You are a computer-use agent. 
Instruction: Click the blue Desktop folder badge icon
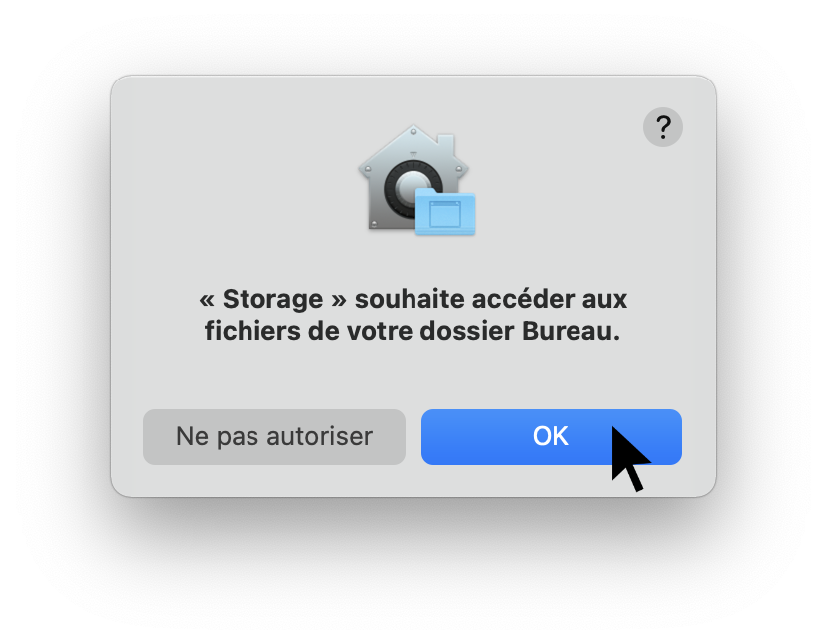point(445,212)
